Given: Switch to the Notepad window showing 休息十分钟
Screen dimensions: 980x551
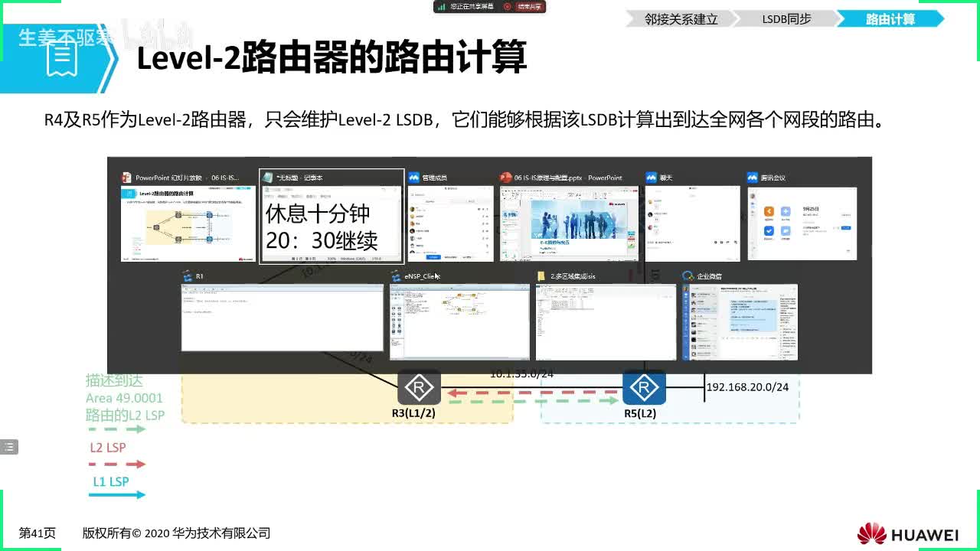Looking at the screenshot, I should [x=332, y=223].
